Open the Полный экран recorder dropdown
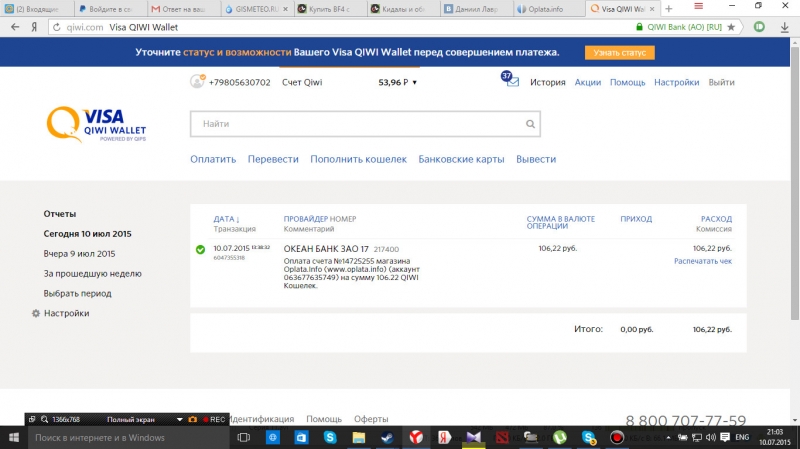800x449 pixels. [x=179, y=419]
